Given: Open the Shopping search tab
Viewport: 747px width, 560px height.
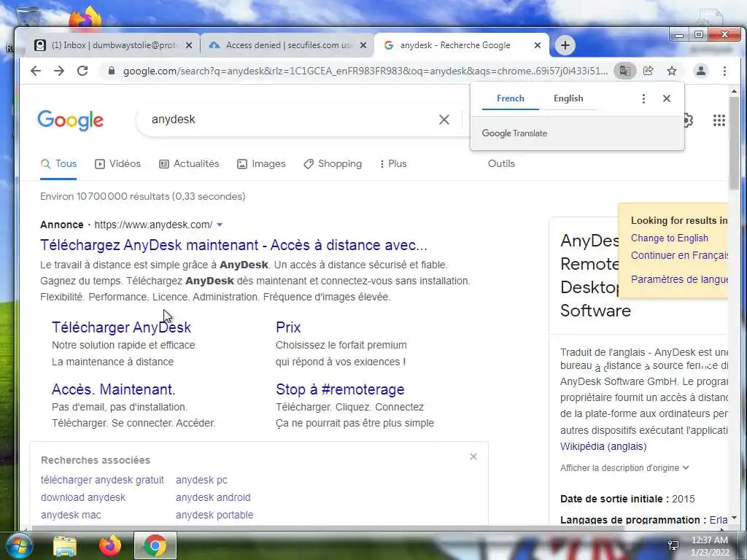Looking at the screenshot, I should [x=333, y=164].
